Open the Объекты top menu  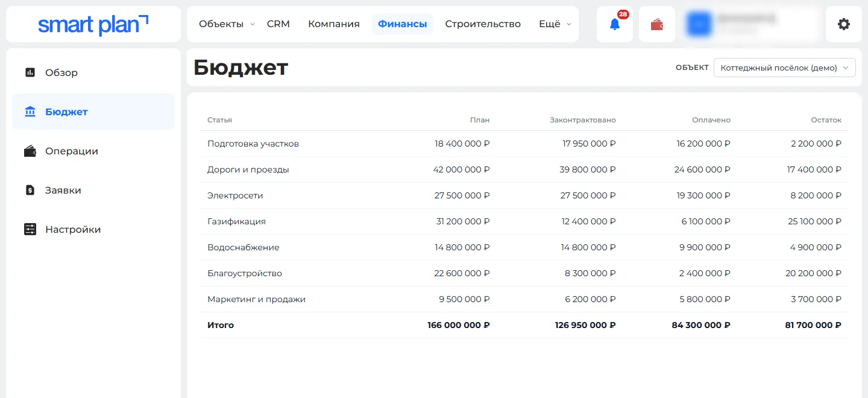pyautogui.click(x=221, y=24)
